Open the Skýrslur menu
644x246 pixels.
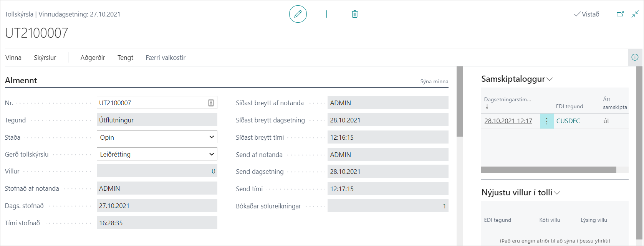pyautogui.click(x=45, y=58)
